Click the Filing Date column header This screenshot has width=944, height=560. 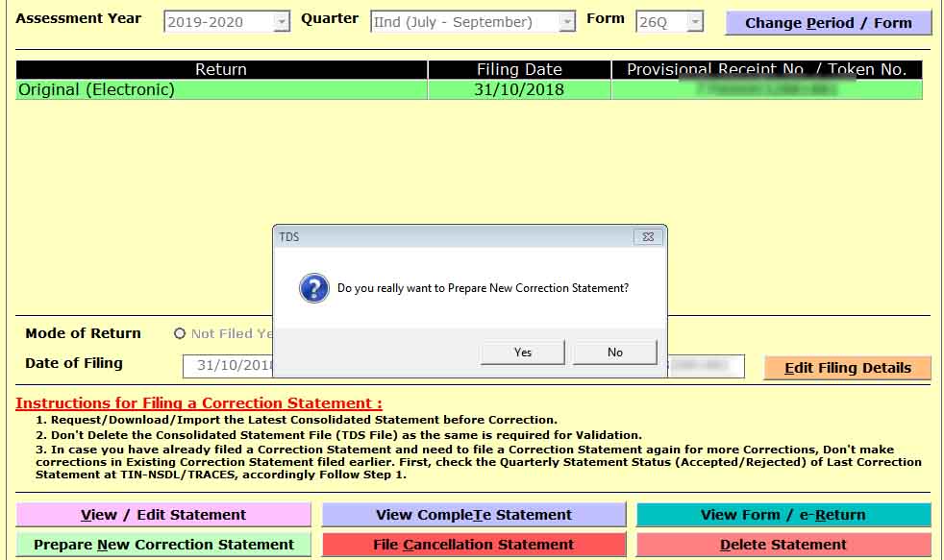tap(519, 69)
